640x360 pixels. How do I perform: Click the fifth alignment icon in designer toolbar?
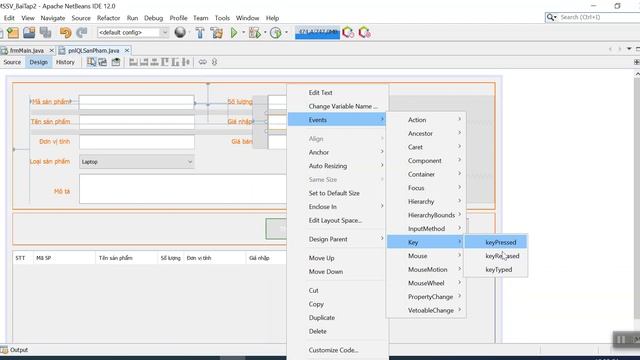coord(176,62)
